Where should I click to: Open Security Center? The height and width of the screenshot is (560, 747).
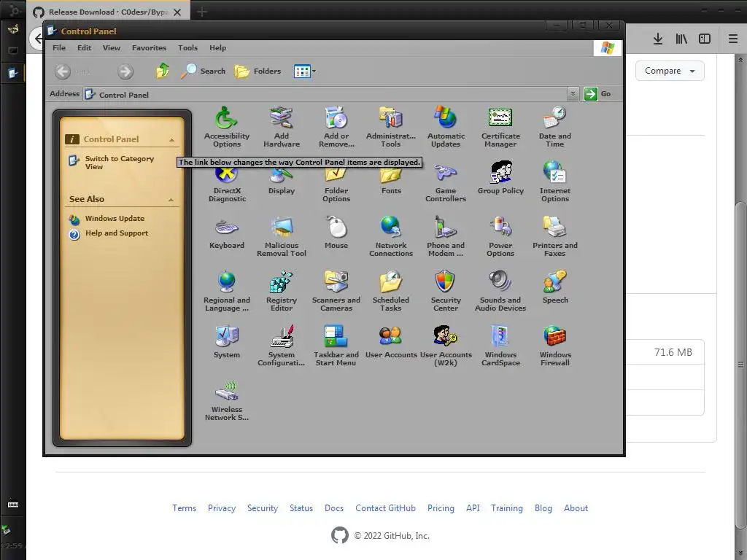click(446, 292)
